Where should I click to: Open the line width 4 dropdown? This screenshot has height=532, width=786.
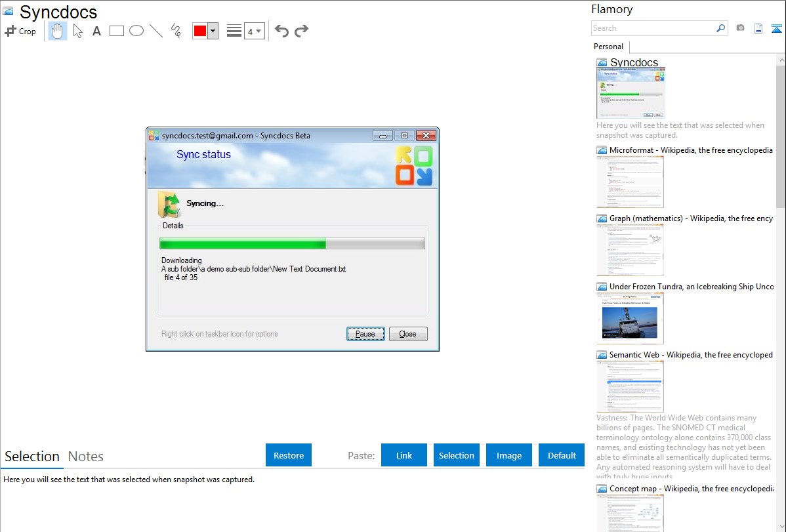coord(255,31)
